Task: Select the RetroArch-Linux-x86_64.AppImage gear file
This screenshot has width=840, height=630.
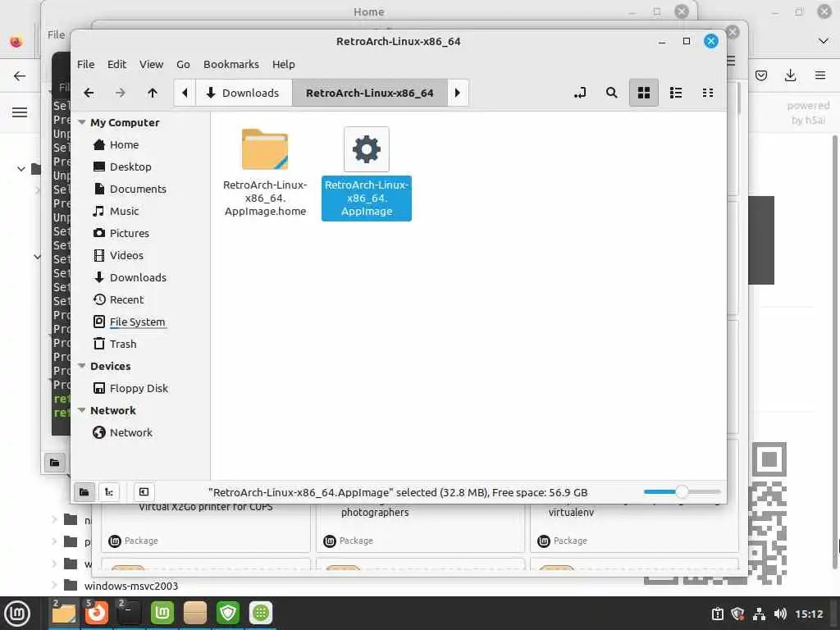Action: (x=367, y=174)
